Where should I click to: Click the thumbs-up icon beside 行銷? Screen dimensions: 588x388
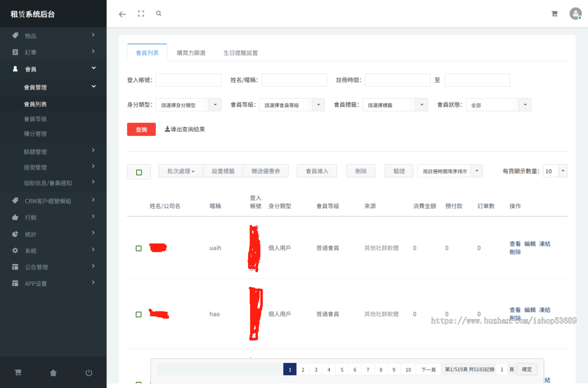15,217
